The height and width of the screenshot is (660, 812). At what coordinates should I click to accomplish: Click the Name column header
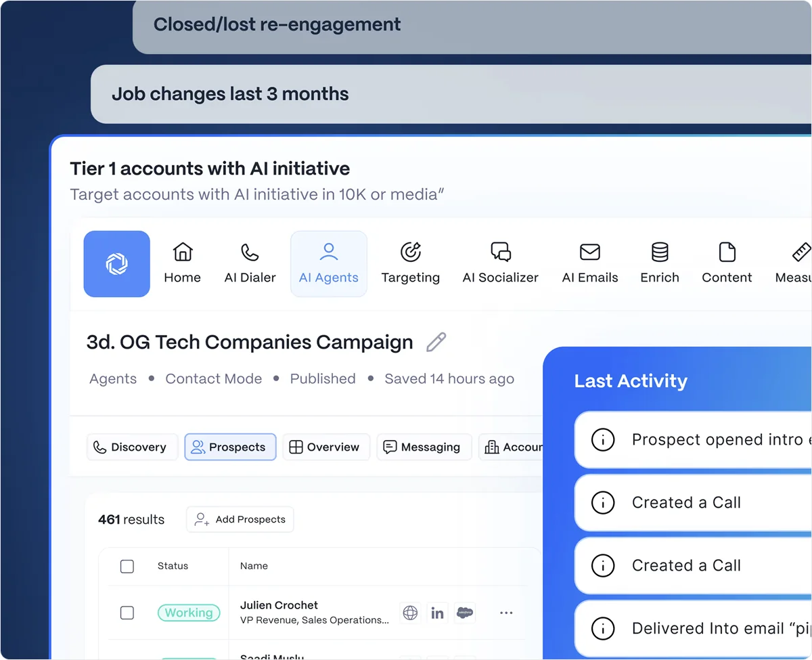click(254, 566)
